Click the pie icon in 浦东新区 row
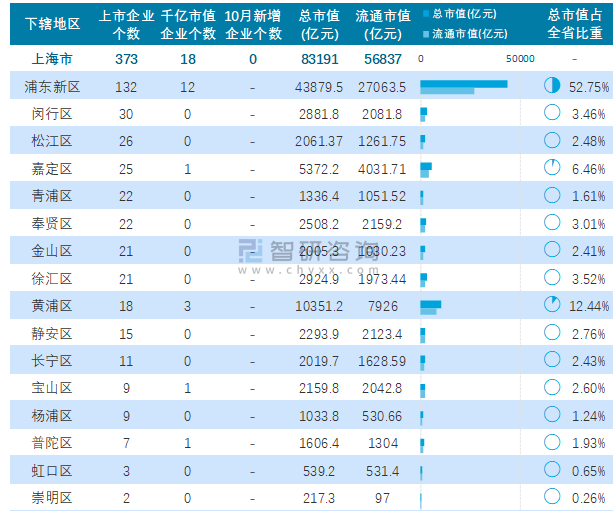 click(551, 86)
